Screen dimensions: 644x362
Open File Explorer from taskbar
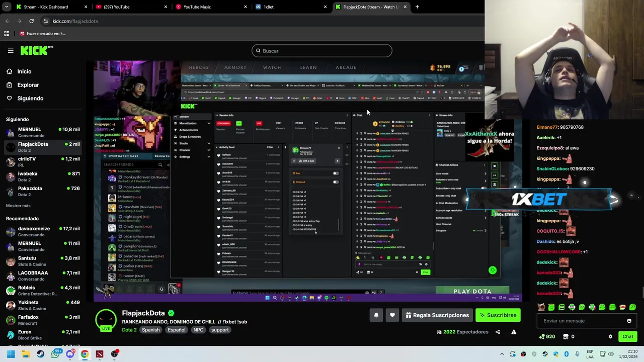pyautogui.click(x=26, y=354)
